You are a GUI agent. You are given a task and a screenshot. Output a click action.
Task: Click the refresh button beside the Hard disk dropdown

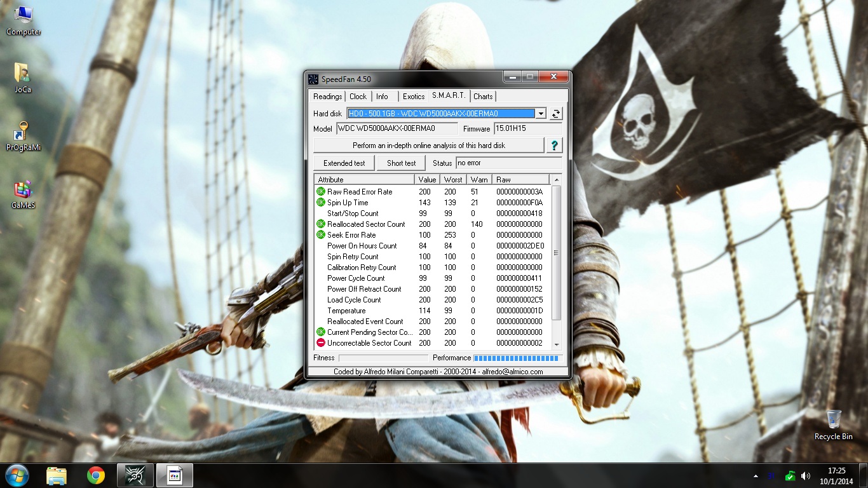pos(556,114)
